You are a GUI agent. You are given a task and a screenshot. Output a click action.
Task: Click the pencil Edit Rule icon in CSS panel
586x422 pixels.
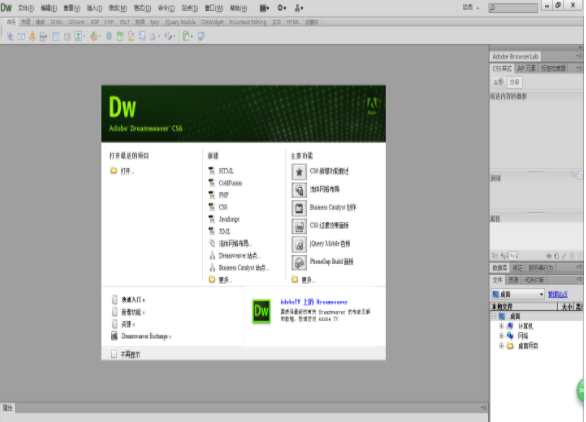coord(564,256)
